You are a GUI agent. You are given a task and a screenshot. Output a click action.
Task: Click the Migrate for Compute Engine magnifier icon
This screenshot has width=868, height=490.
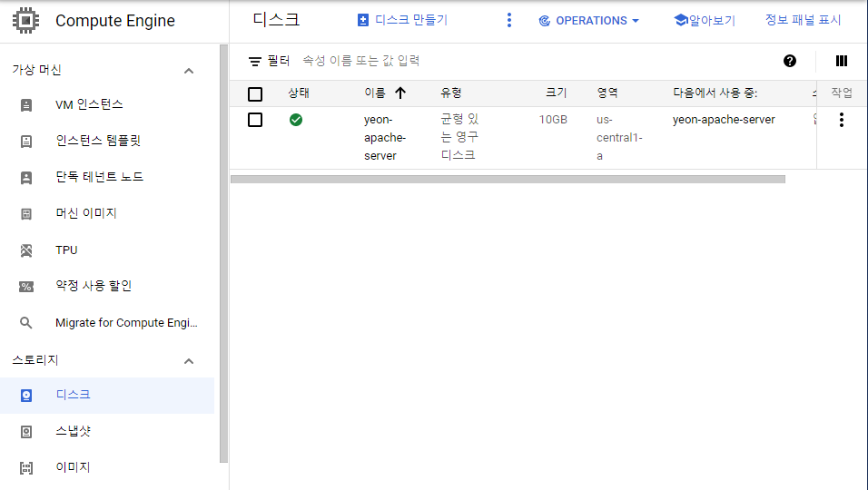[x=26, y=322]
